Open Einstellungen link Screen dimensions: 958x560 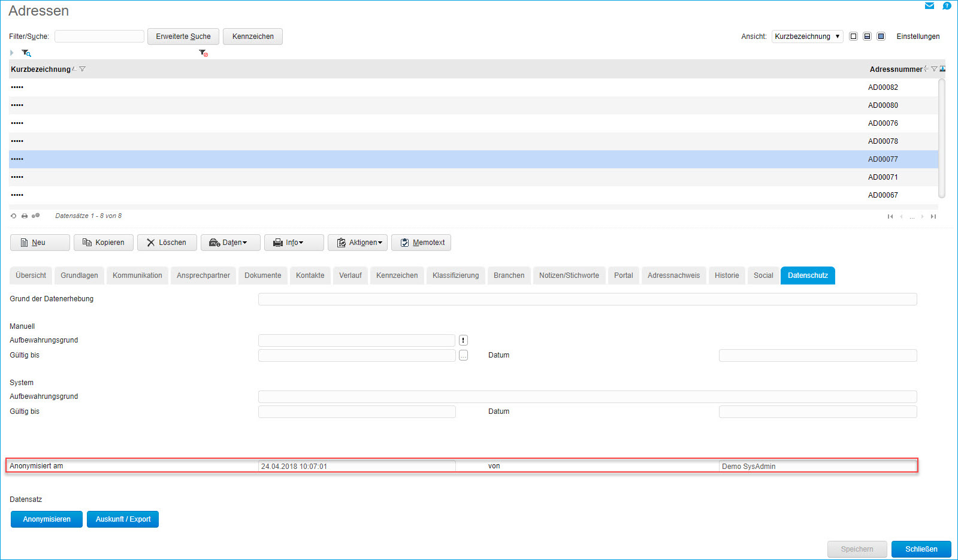pyautogui.click(x=918, y=37)
